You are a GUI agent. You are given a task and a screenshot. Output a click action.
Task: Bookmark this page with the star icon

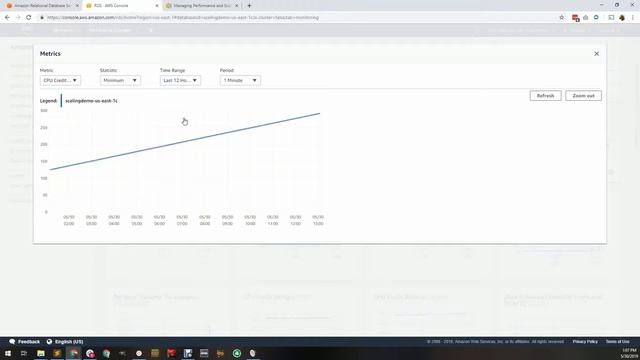[x=562, y=18]
